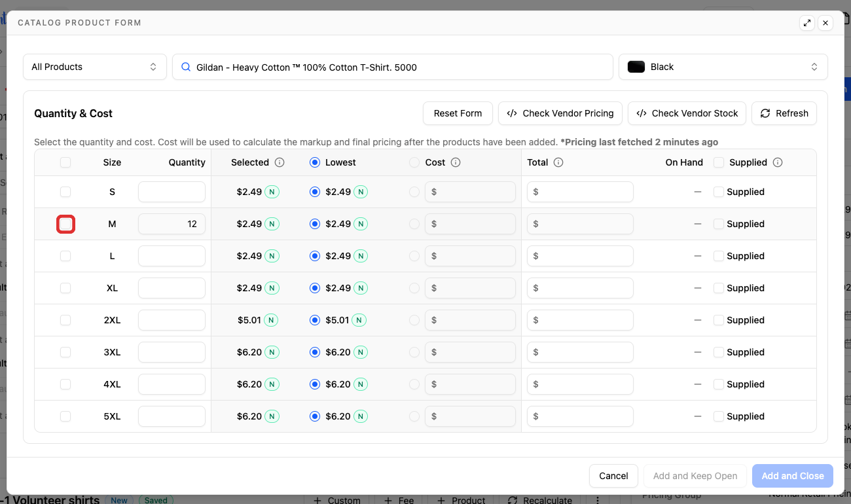Click the Add and Keep Open button
This screenshot has height=504, width=851.
(x=695, y=476)
